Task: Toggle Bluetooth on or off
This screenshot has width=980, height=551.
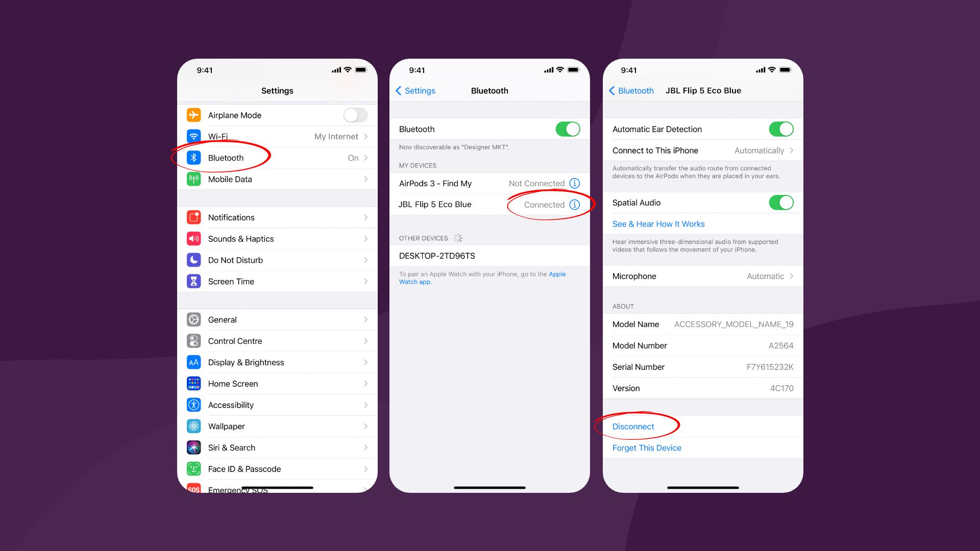Action: [568, 129]
